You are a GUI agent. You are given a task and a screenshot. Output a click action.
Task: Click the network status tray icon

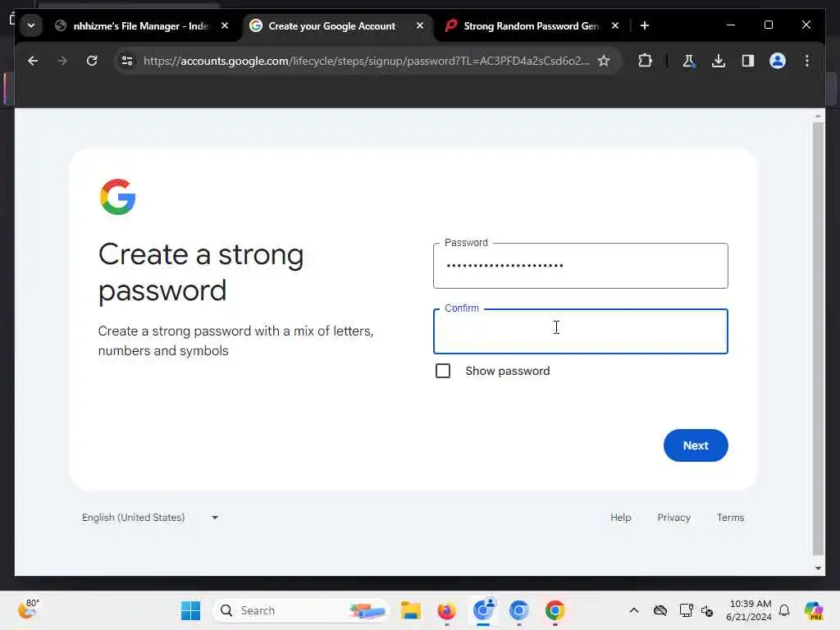click(x=686, y=610)
